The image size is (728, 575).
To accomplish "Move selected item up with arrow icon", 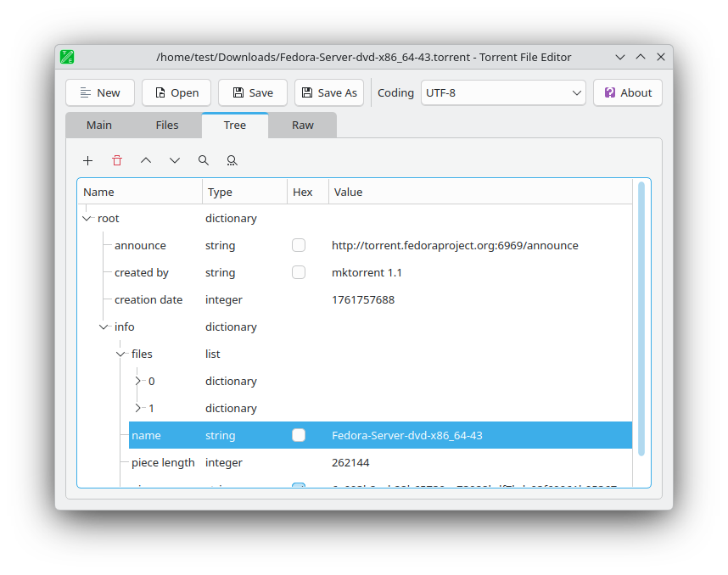I will pyautogui.click(x=146, y=160).
